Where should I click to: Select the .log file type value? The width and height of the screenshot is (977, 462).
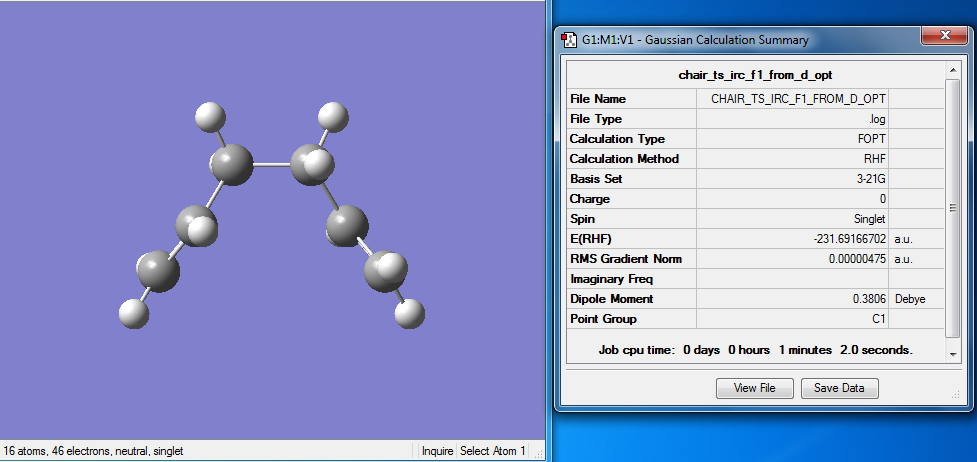pos(877,119)
